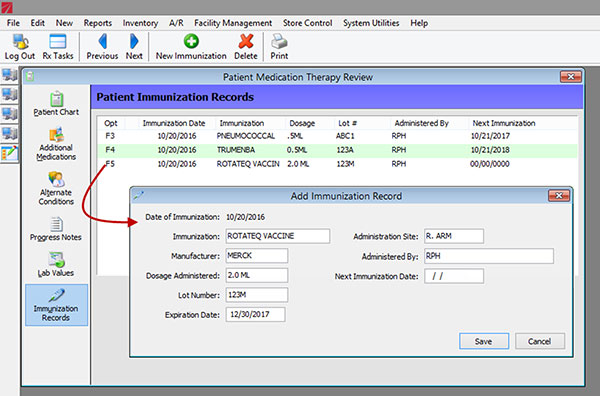Click the Patient Medication Therapy Review title icon
The width and height of the screenshot is (600, 396).
click(x=30, y=77)
